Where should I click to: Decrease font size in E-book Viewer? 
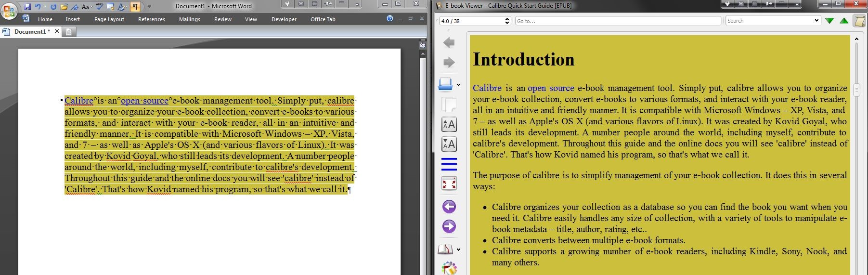point(449,144)
